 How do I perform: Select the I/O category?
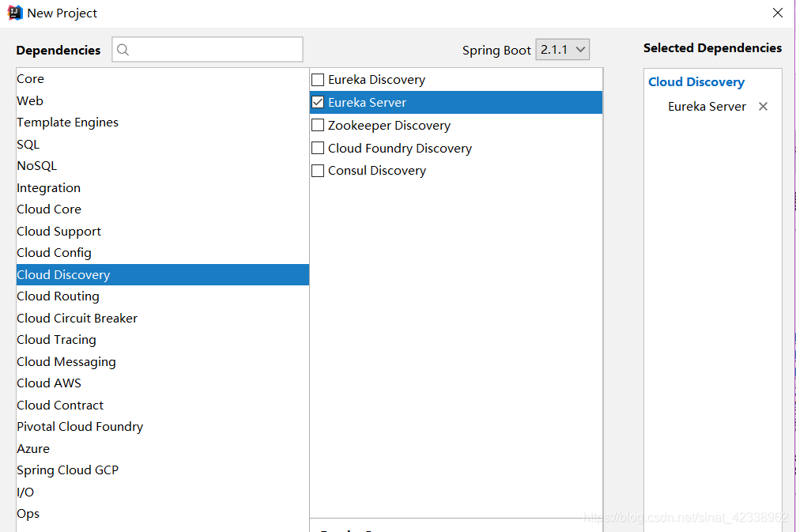point(163,492)
